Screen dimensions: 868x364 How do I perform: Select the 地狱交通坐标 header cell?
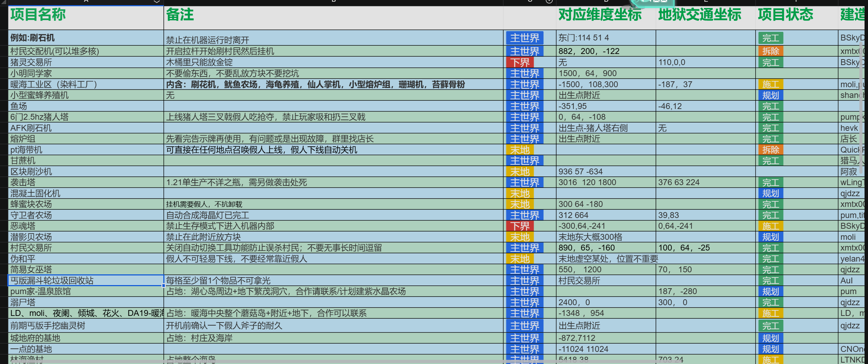point(705,18)
